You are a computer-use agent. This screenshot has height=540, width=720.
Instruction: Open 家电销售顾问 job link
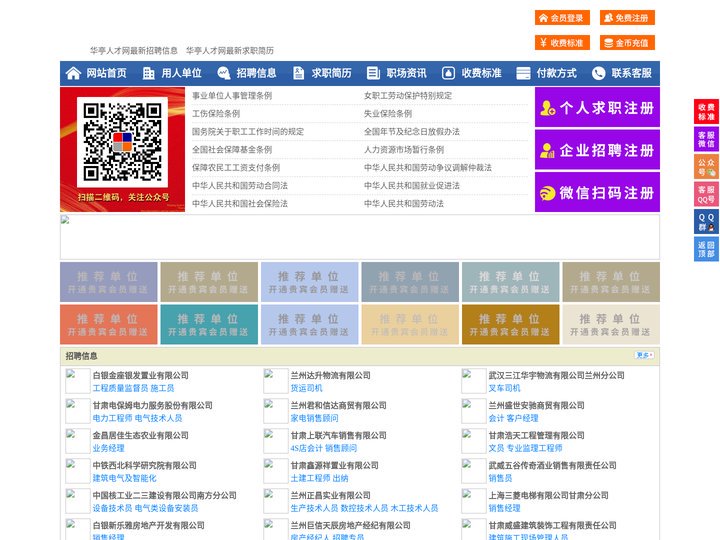point(315,418)
